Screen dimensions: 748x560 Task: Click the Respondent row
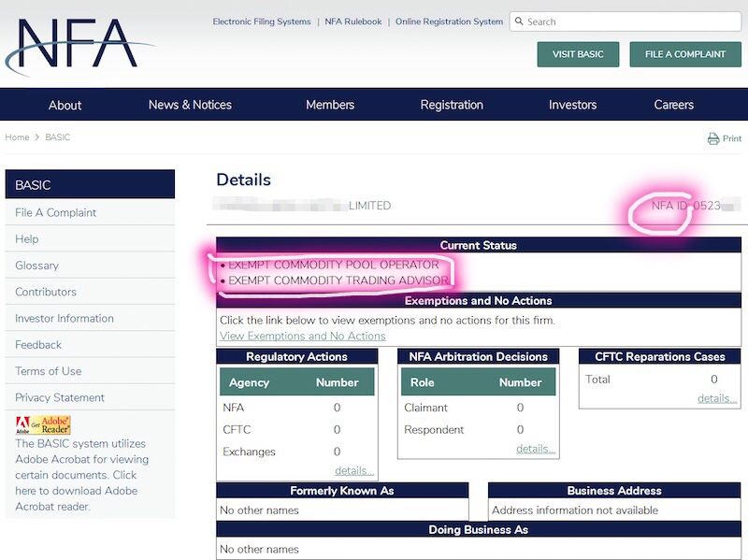pos(478,430)
